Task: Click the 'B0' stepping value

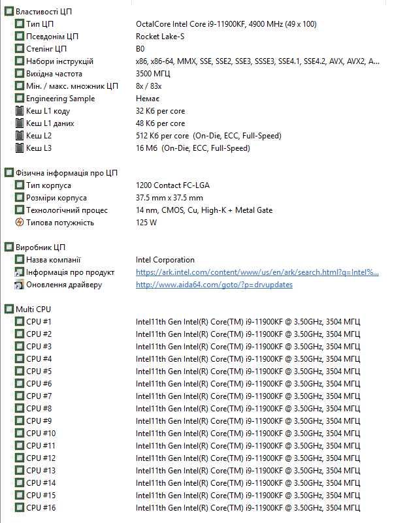Action: click(x=140, y=49)
